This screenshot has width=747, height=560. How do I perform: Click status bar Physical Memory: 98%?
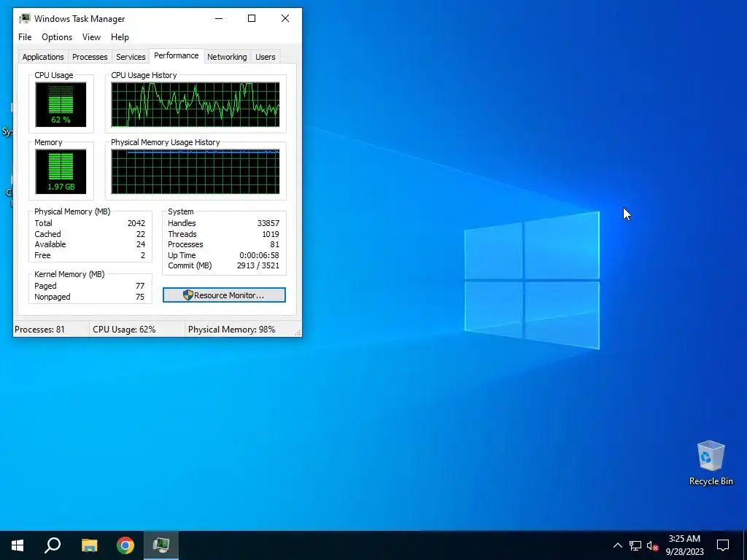pos(231,330)
